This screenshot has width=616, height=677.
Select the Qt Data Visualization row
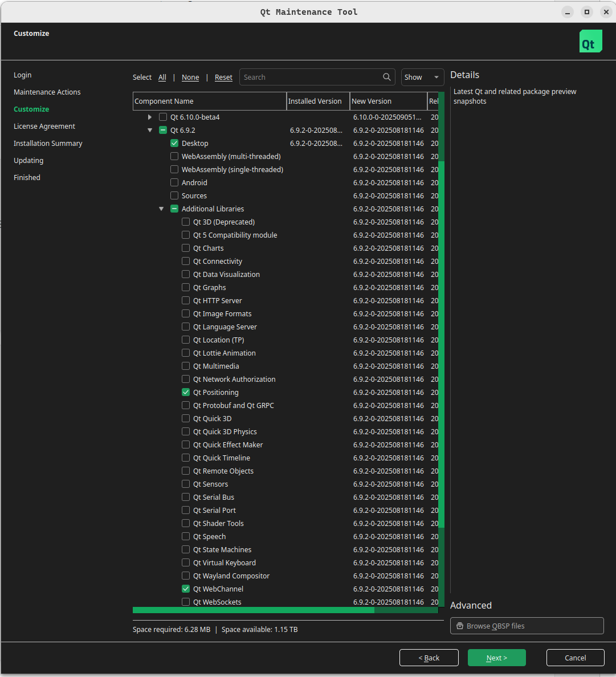pos(285,274)
